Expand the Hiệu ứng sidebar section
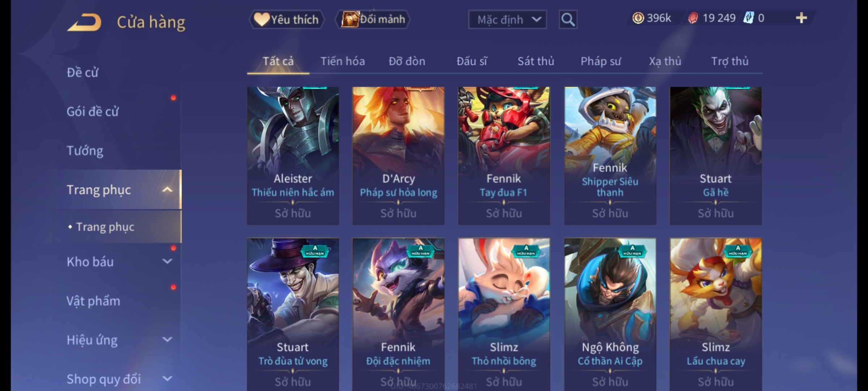 pyautogui.click(x=167, y=340)
